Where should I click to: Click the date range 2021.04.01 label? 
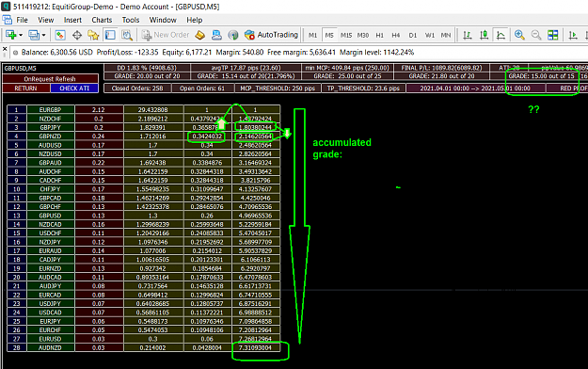475,88
